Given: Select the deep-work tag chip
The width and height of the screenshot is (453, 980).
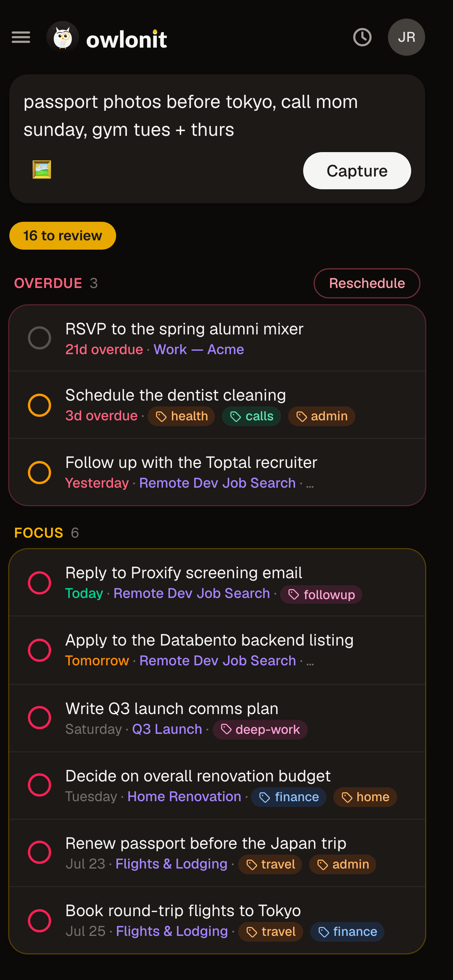Looking at the screenshot, I should [260, 730].
